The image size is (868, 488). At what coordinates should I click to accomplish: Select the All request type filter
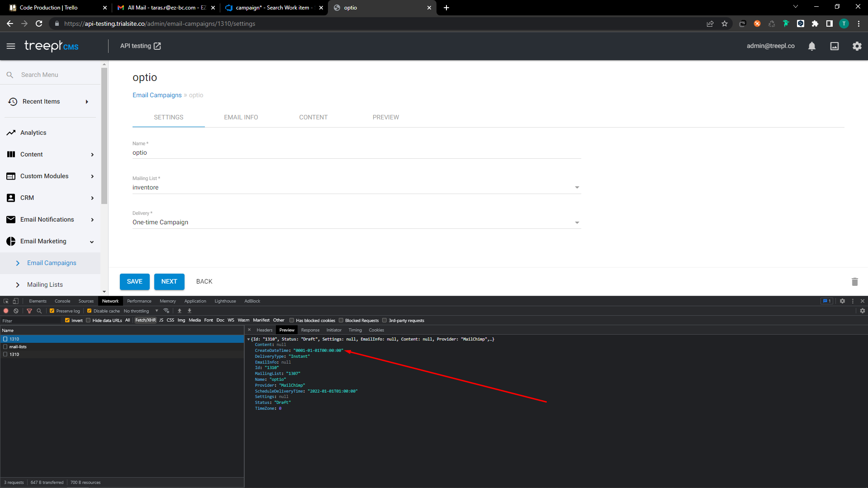(x=128, y=321)
